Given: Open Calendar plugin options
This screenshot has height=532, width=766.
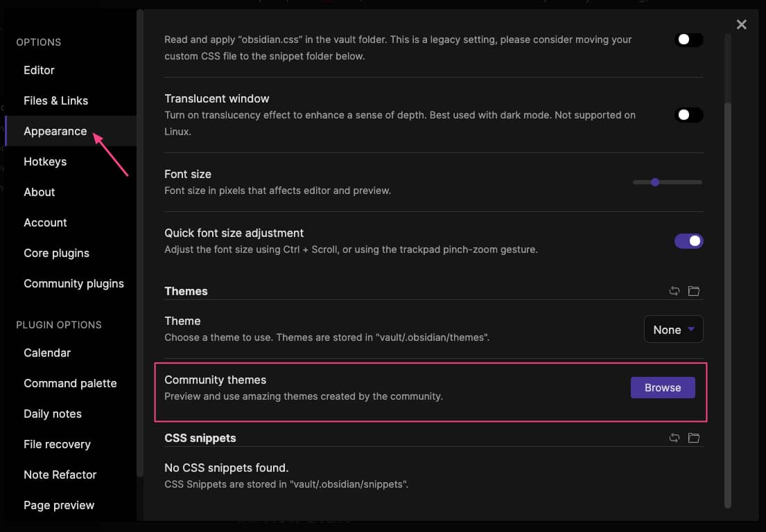Looking at the screenshot, I should 70,353.
